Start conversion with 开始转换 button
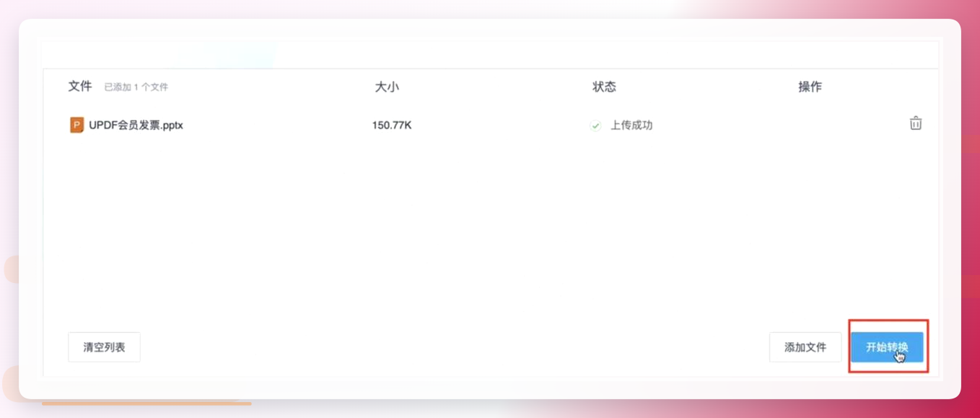This screenshot has width=980, height=418. pyautogui.click(x=887, y=347)
